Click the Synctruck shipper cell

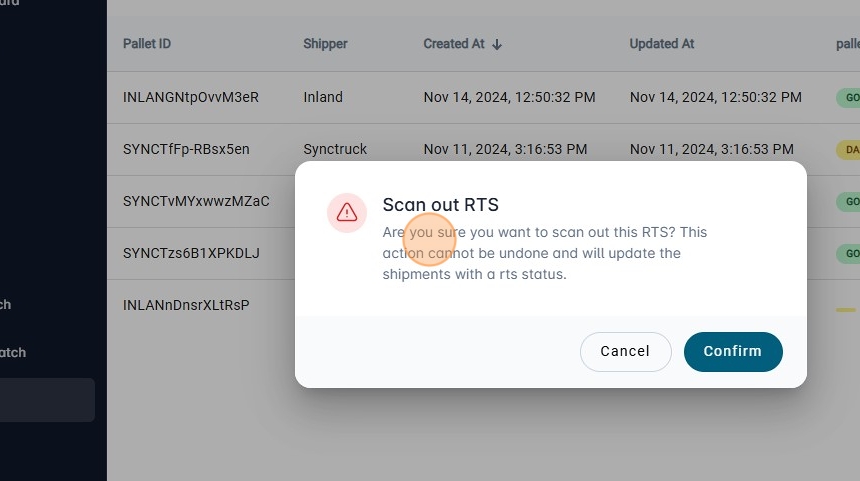pyautogui.click(x=335, y=149)
